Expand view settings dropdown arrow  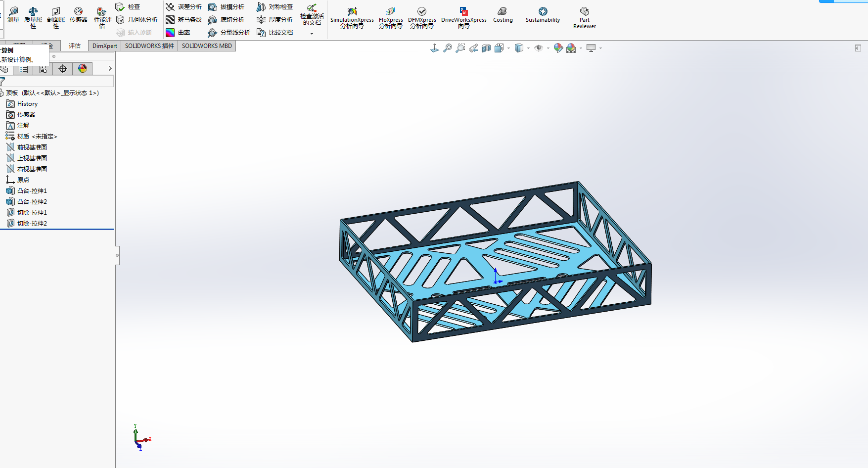point(600,48)
